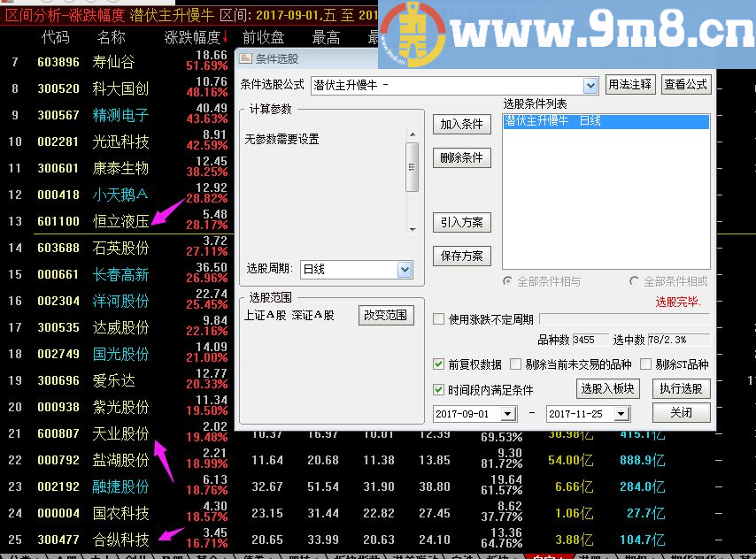Click the 54.00亿 value in 盐湖股份 row
Screen dimensions: 756x559
571,460
